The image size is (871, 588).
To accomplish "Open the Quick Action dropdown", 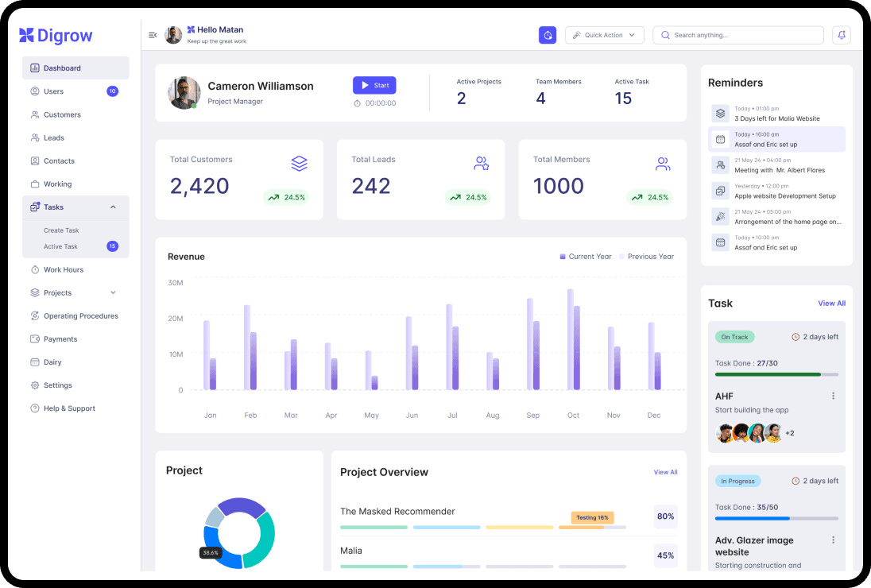I will 604,35.
